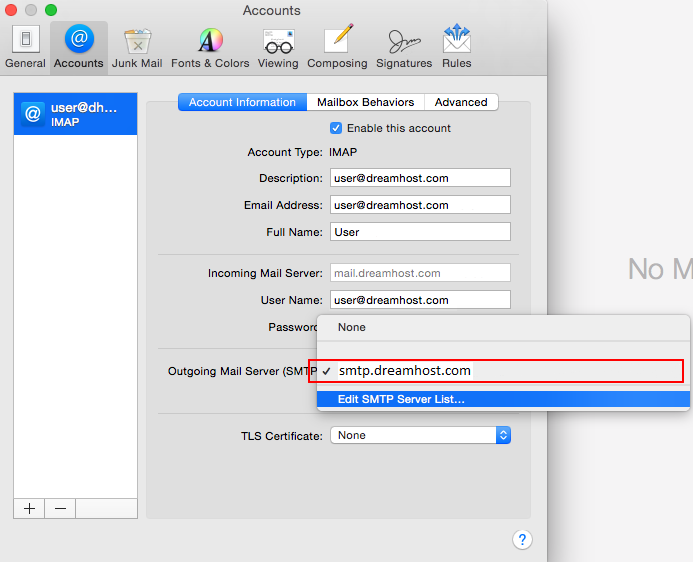Switch to the Mailbox Behaviors tab
The width and height of the screenshot is (693, 562).
click(366, 102)
